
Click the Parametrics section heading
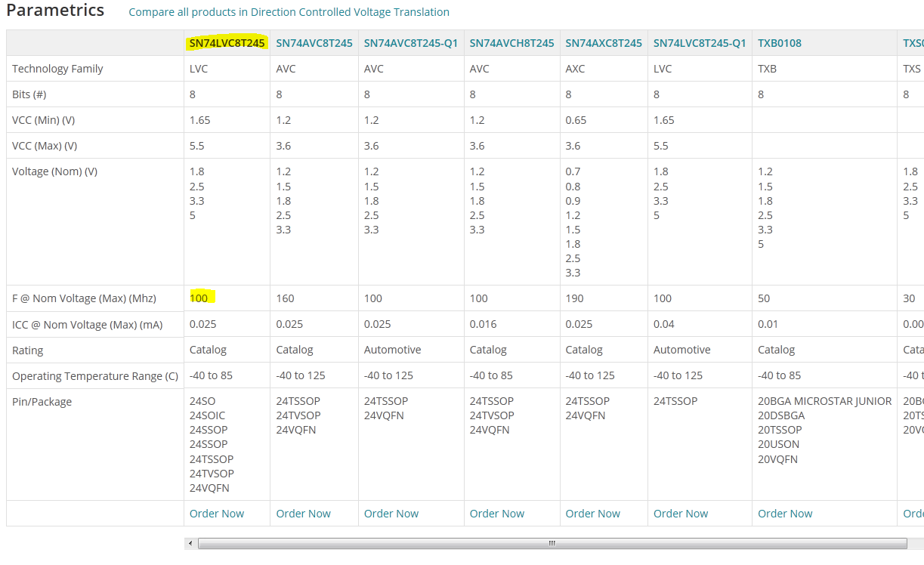pyautogui.click(x=55, y=11)
